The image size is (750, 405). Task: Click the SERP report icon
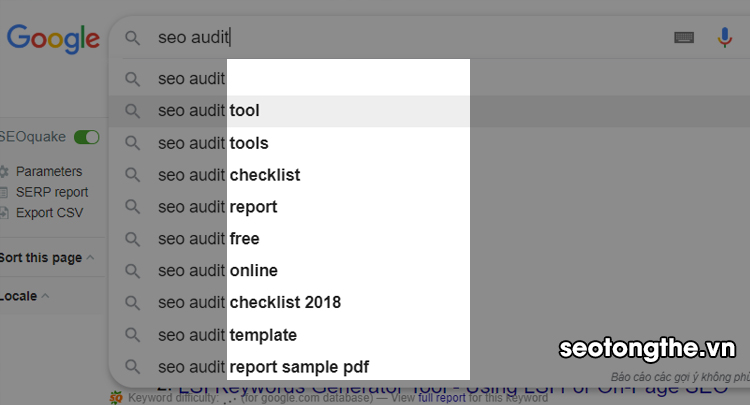tap(4, 192)
